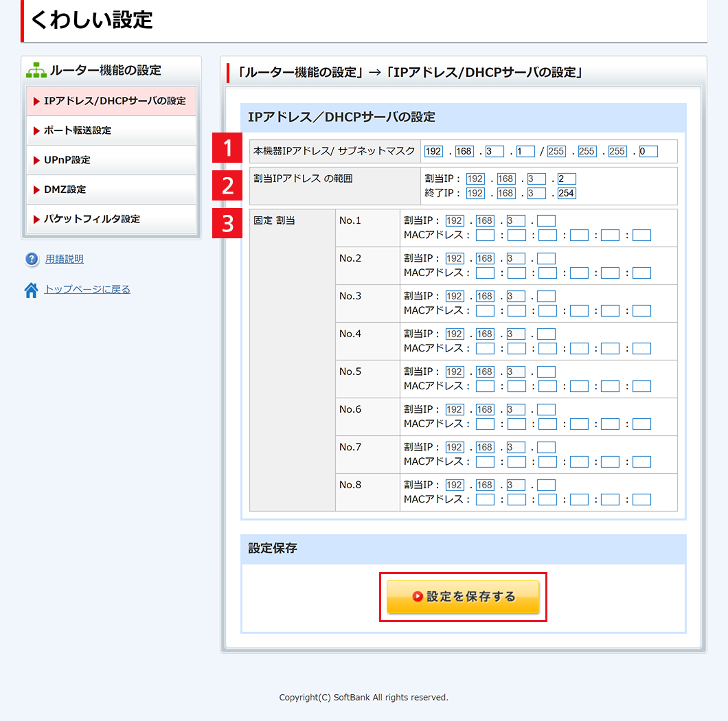Click No.5 MACアドレス fifth field
Viewport: 728px width, 721px height.
click(x=610, y=387)
